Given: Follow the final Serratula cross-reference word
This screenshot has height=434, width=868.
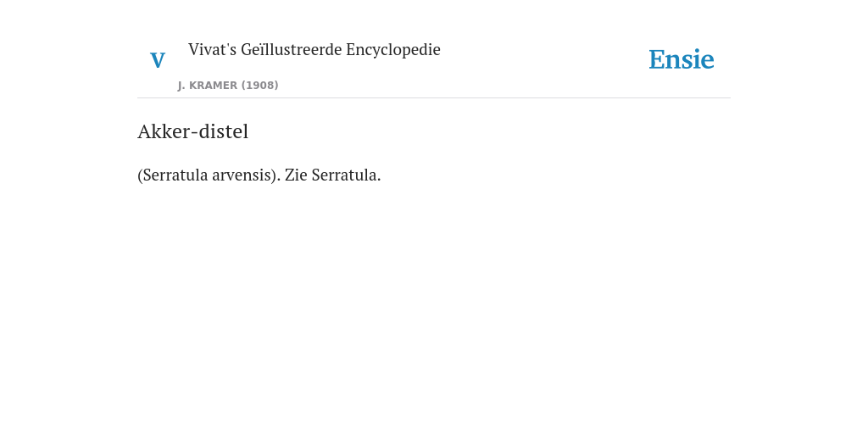Looking at the screenshot, I should tap(346, 175).
